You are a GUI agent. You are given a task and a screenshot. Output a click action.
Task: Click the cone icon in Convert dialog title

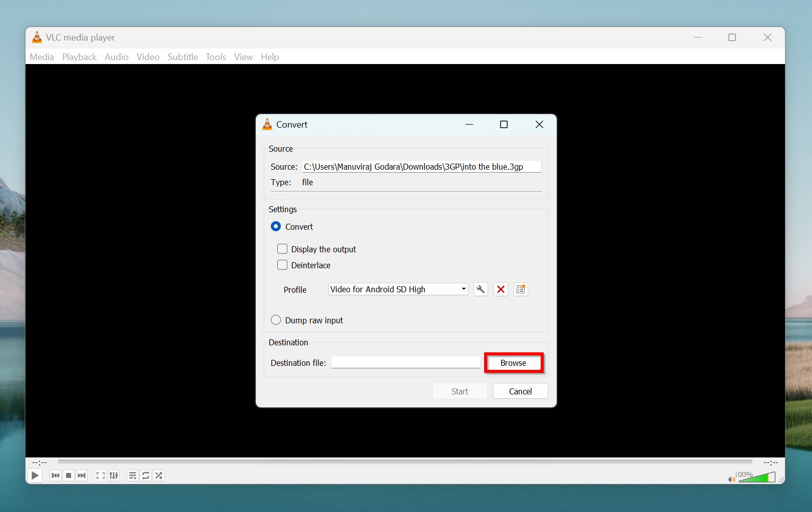(267, 124)
